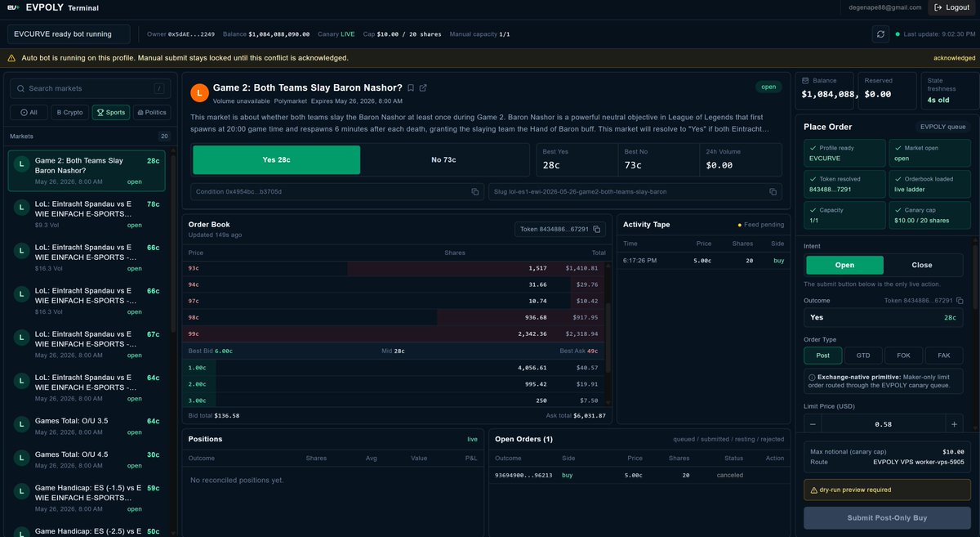Choose FAK order type
Screen dimensions: 980x537
coord(943,356)
